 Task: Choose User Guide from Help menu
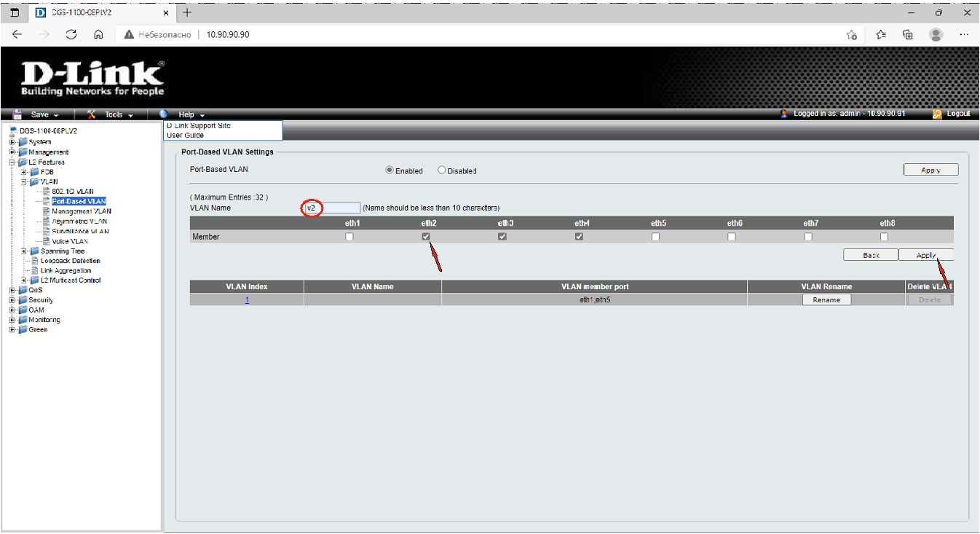click(186, 136)
